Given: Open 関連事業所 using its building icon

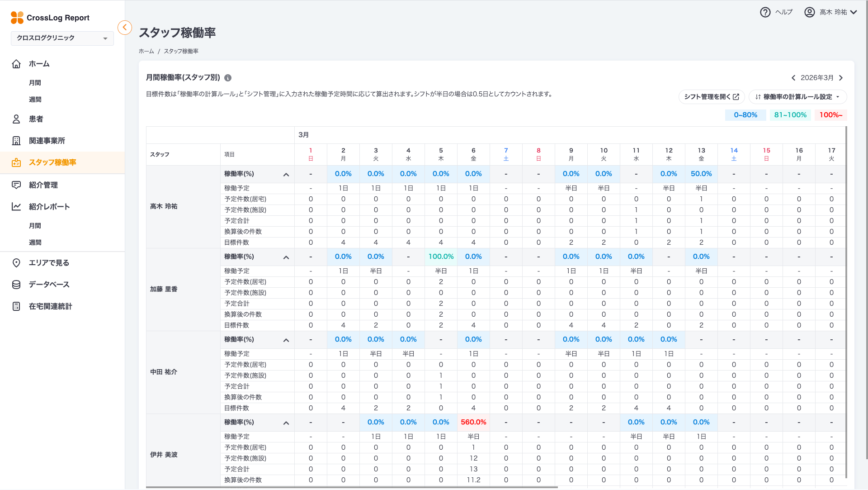Looking at the screenshot, I should click(16, 140).
